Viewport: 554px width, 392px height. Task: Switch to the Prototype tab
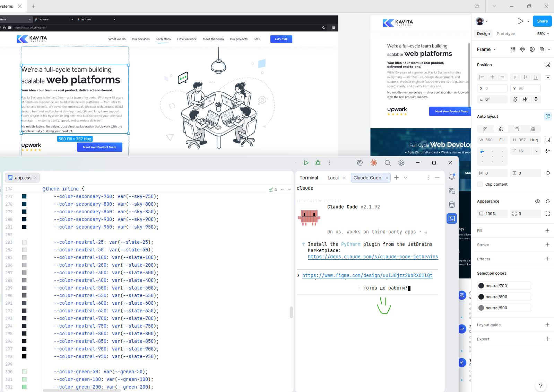(506, 34)
